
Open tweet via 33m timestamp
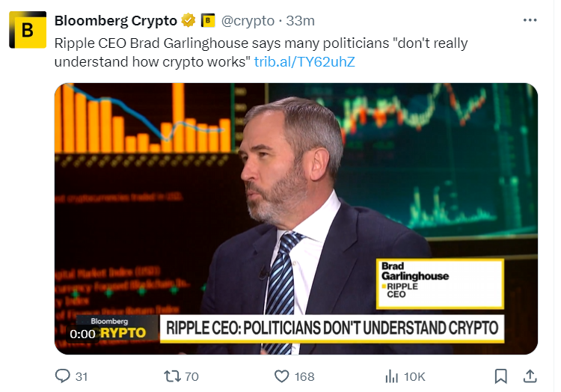coord(301,20)
